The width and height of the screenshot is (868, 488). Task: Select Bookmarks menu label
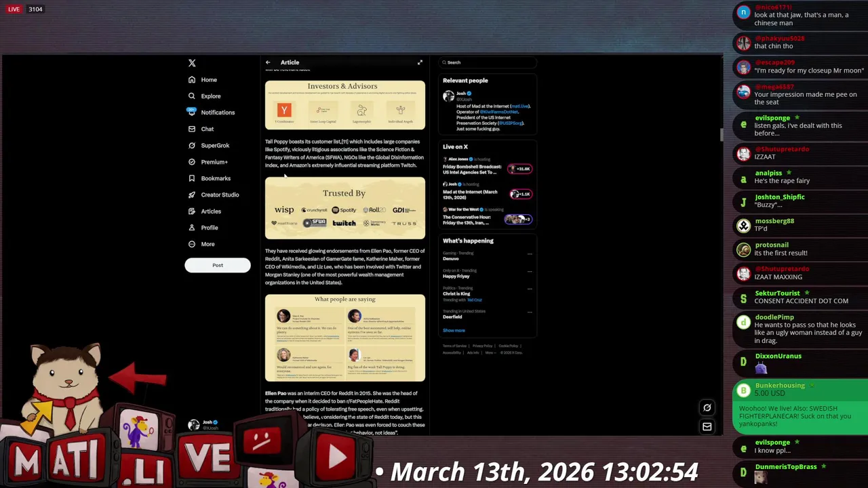pyautogui.click(x=216, y=178)
